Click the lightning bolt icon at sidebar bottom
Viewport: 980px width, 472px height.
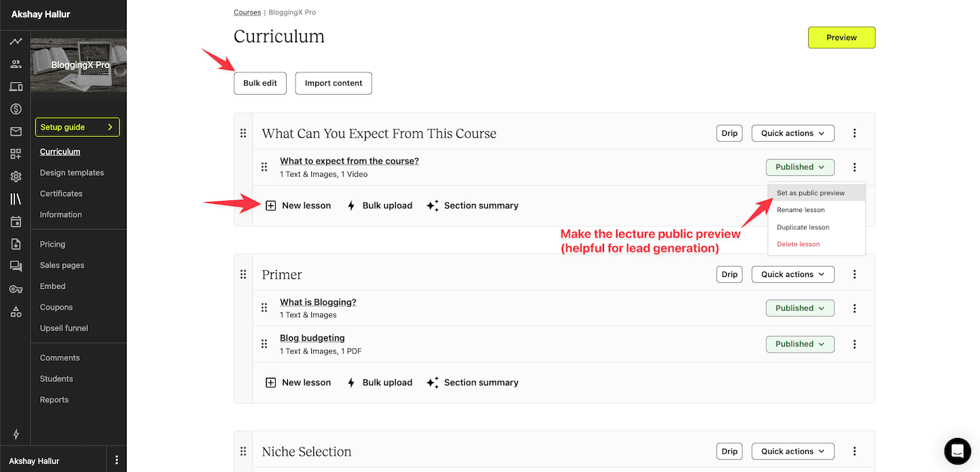pos(15,434)
